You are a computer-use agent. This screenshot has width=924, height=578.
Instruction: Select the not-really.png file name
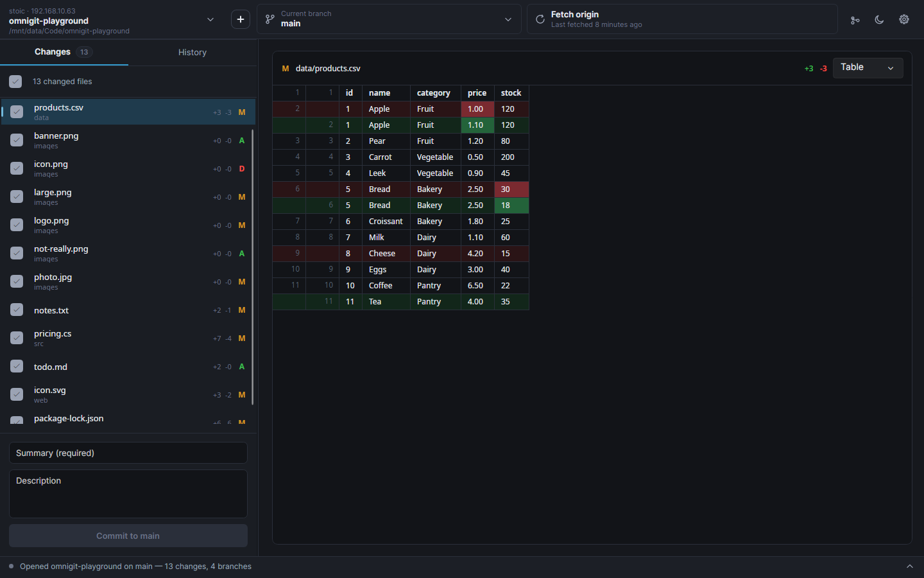tap(61, 249)
